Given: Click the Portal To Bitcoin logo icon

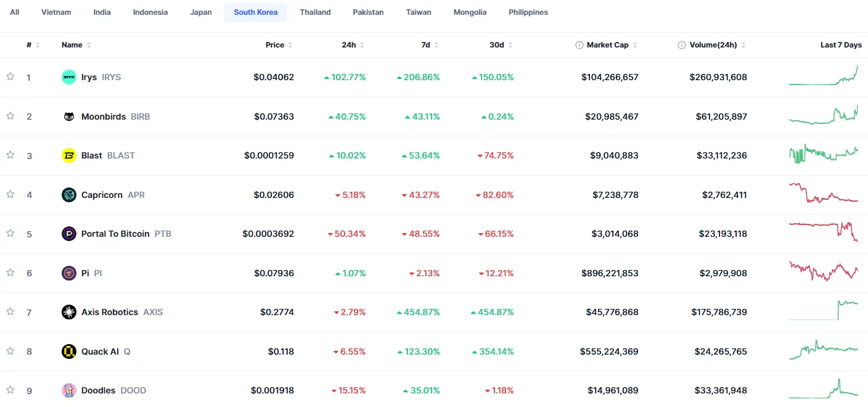Looking at the screenshot, I should [x=69, y=234].
